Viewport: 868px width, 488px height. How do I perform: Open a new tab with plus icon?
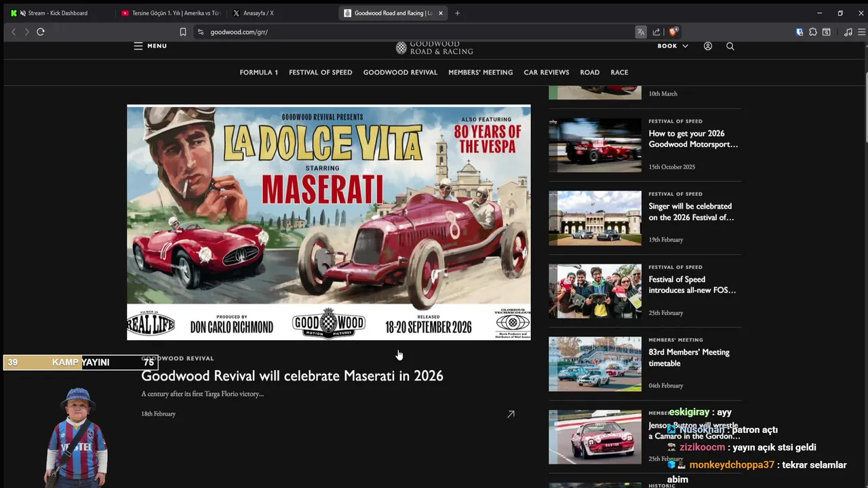[x=457, y=13]
